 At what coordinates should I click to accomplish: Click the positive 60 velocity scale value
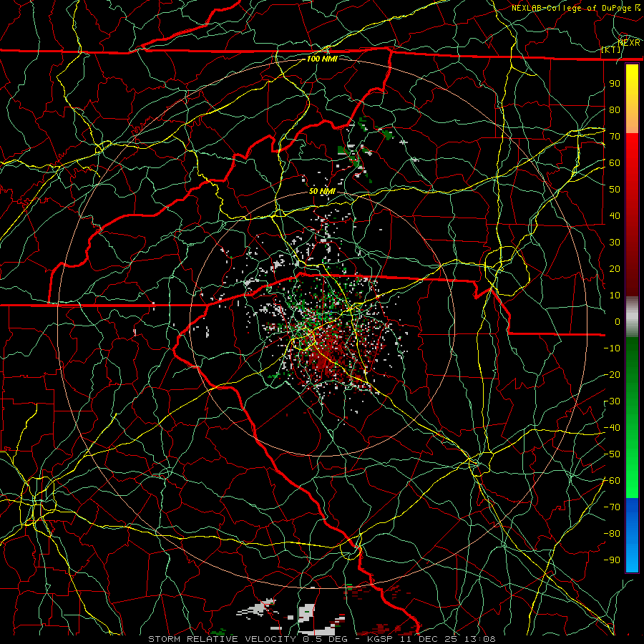[x=615, y=162]
